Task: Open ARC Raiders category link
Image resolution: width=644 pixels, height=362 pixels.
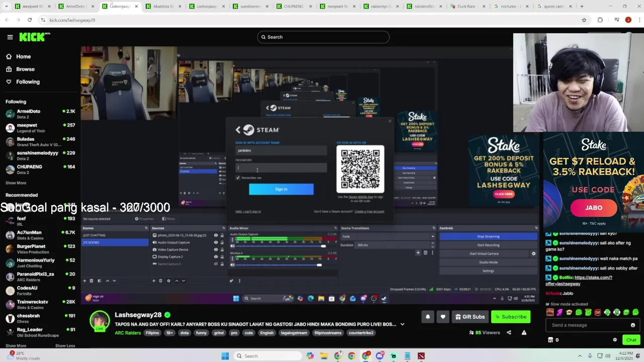Action: point(128,333)
